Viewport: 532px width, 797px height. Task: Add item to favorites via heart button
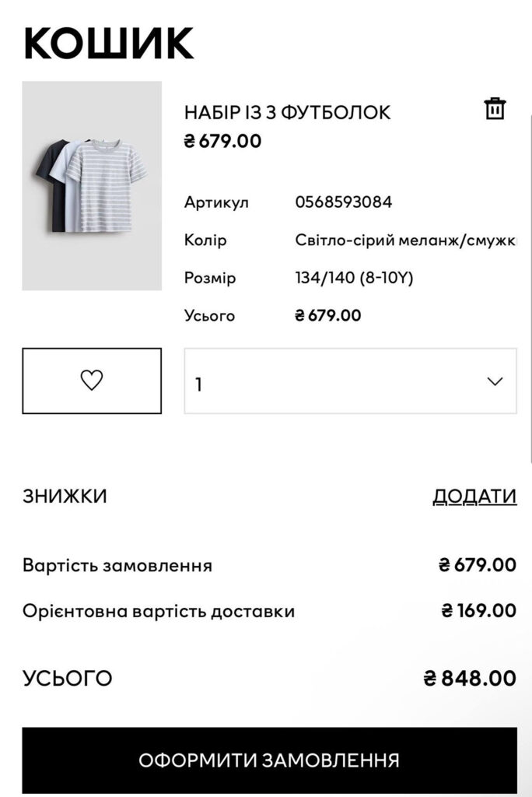coord(93,381)
